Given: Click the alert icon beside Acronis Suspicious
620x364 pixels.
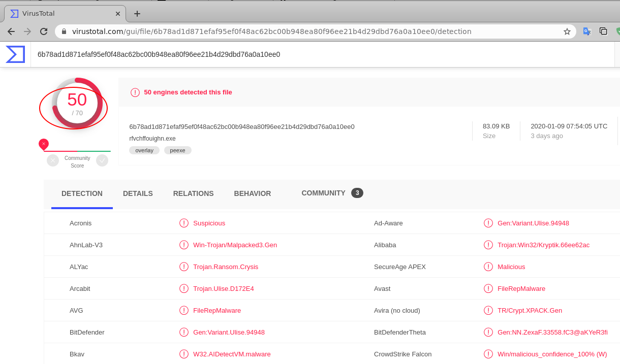Looking at the screenshot, I should tap(184, 223).
